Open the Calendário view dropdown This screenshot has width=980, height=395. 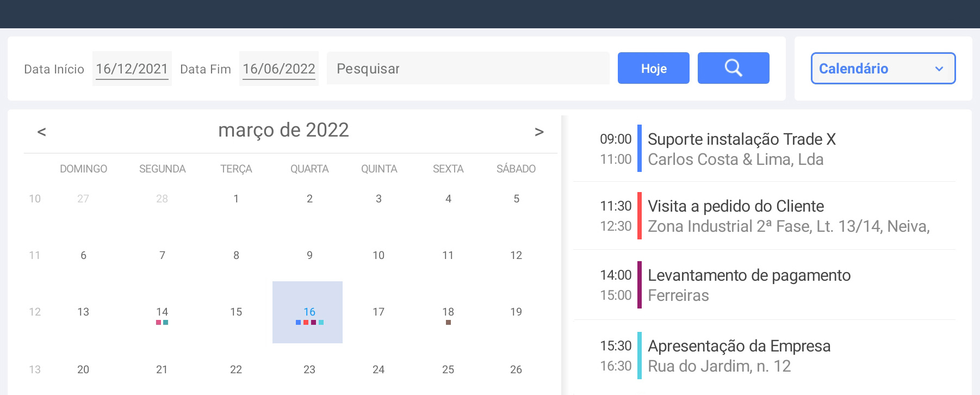click(x=883, y=69)
